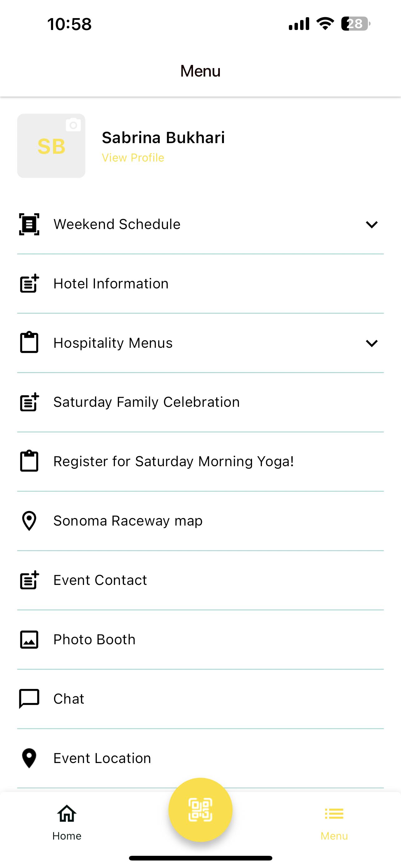The image size is (401, 868).
Task: Expand the Weekend Schedule chevron
Action: point(372,224)
